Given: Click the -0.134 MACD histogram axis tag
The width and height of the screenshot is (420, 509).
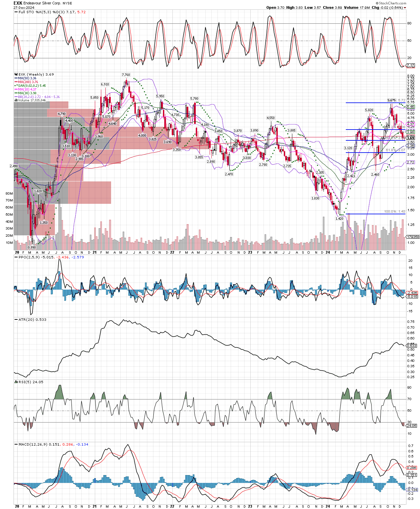Looking at the screenshot, I should [412, 490].
